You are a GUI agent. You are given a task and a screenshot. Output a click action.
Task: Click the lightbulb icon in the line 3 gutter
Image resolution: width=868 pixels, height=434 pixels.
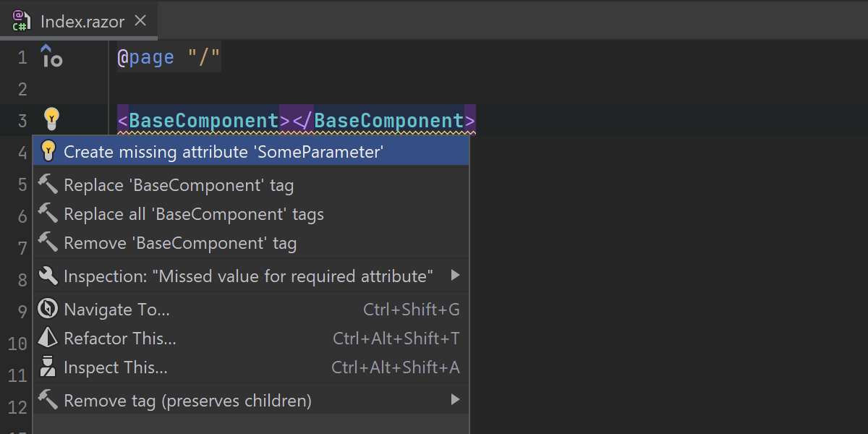point(51,119)
